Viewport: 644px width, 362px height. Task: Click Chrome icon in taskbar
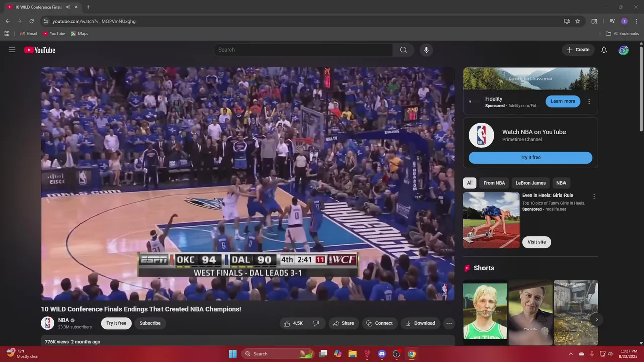[412, 354]
